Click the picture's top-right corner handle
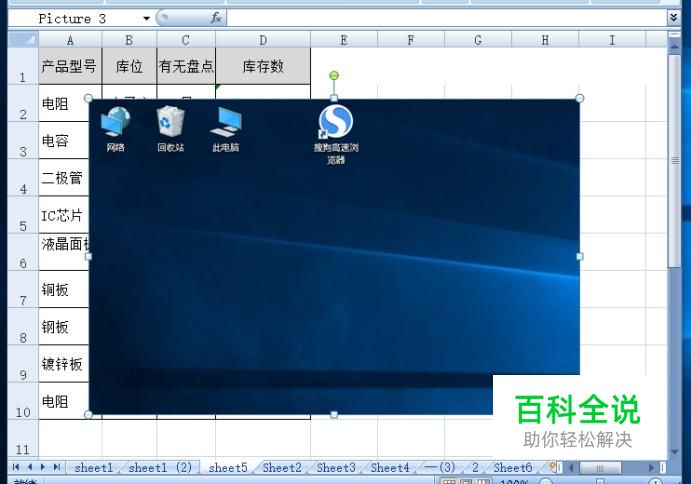691x484 pixels. 580,98
